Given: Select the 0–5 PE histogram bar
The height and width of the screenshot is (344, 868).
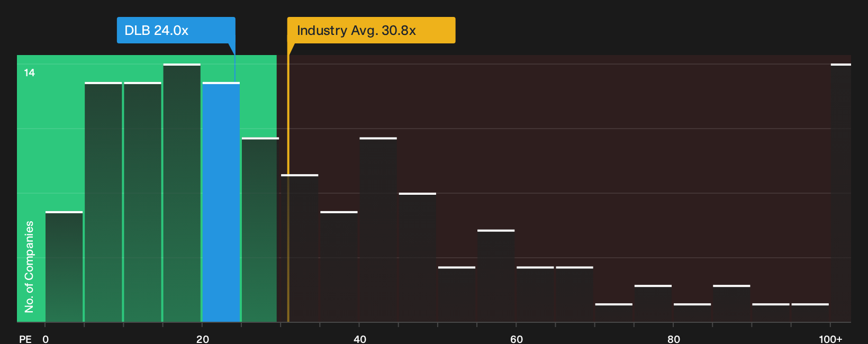Looking at the screenshot, I should (64, 267).
